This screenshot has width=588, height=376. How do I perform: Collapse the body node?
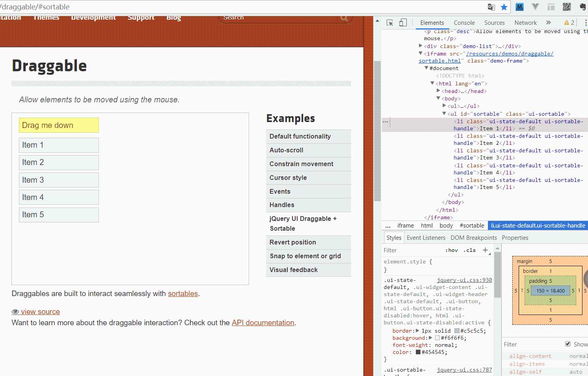(x=438, y=98)
